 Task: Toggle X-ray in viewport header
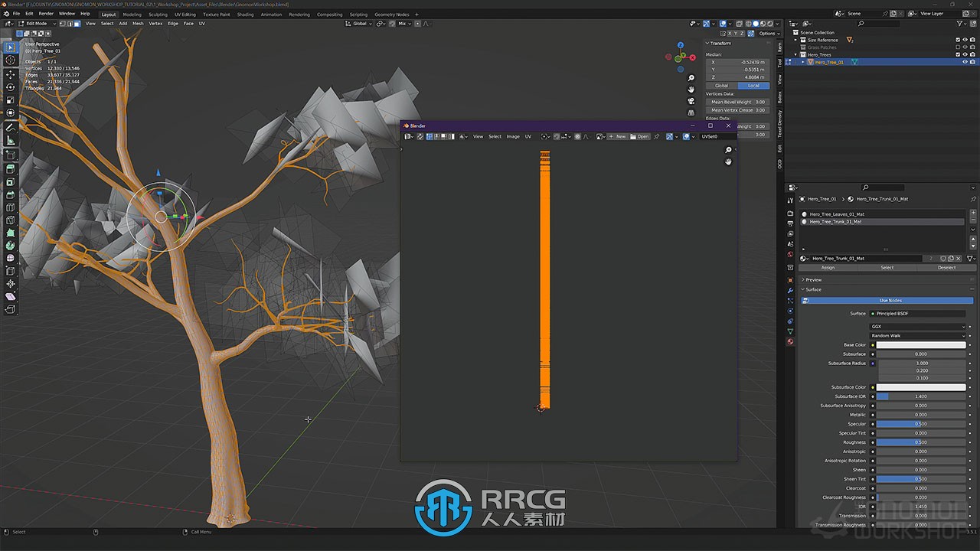[x=738, y=24]
